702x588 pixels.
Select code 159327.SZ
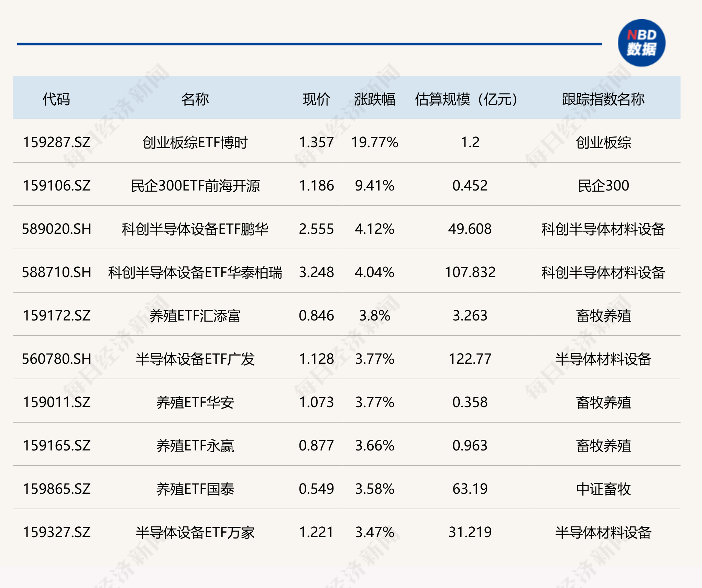pos(57,532)
